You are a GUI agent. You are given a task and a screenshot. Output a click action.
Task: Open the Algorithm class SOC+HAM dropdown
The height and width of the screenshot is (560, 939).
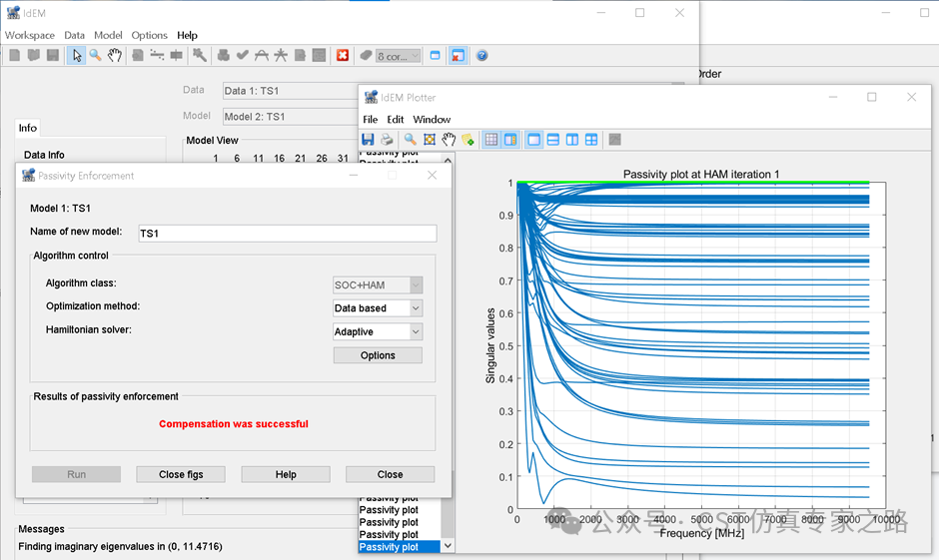378,284
